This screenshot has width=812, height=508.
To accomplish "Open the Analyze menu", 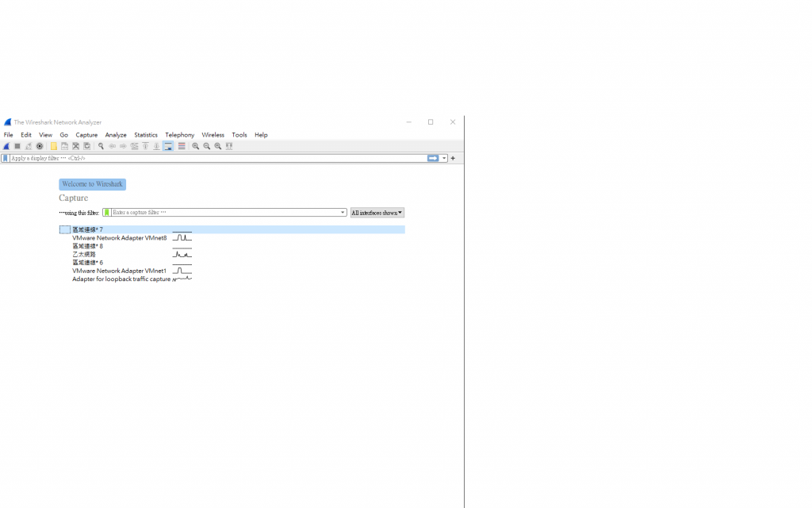I will point(116,135).
